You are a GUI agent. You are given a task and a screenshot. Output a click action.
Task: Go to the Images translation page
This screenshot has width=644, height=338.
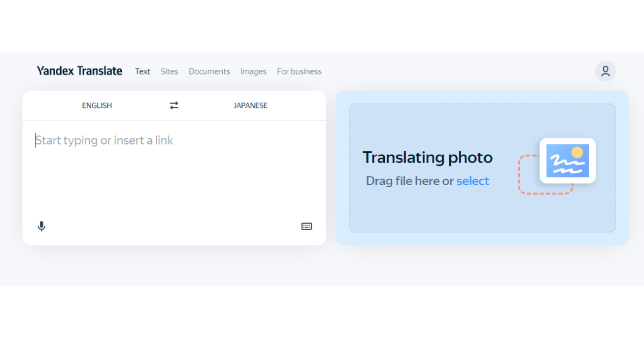tap(253, 71)
